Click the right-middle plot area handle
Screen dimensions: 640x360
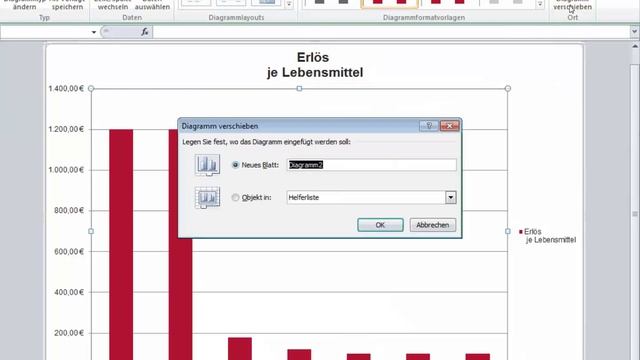[508, 231]
